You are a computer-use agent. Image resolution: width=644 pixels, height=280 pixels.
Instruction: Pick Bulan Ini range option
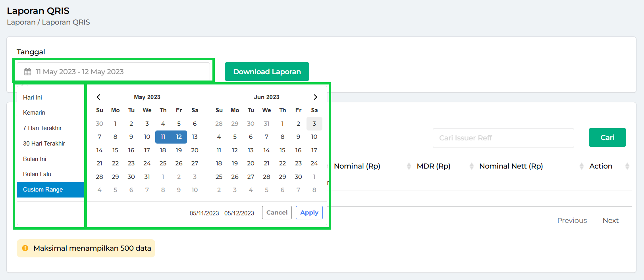pos(50,159)
